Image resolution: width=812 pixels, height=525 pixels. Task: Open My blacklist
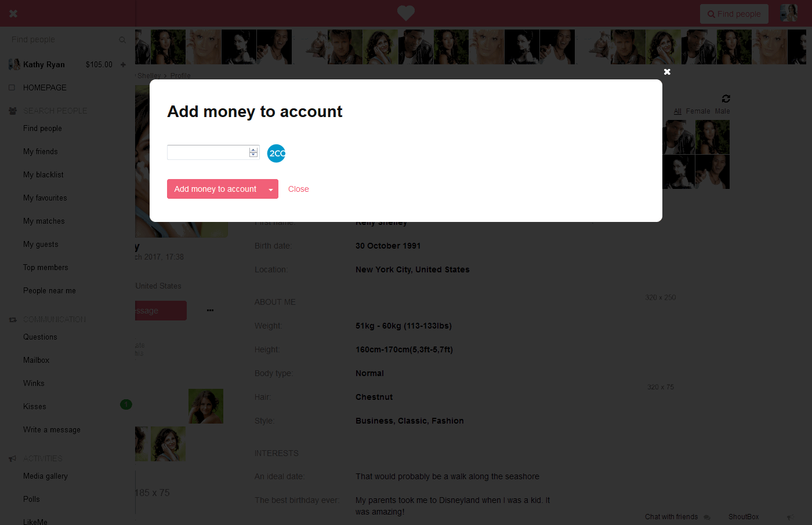pyautogui.click(x=43, y=174)
